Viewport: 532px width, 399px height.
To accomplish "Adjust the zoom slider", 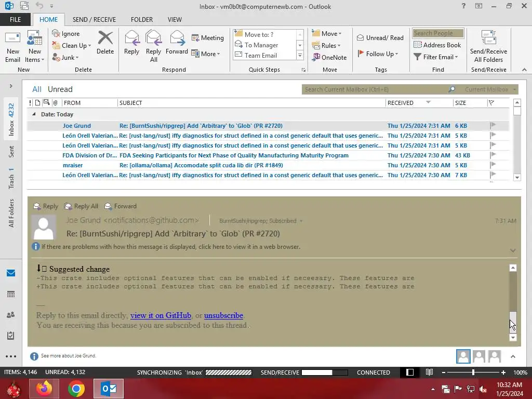I will tap(473, 372).
